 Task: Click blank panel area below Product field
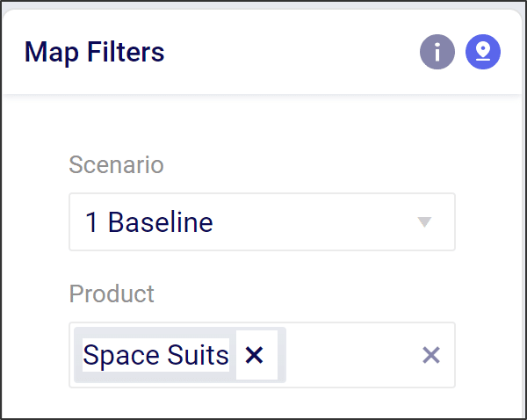click(x=262, y=402)
